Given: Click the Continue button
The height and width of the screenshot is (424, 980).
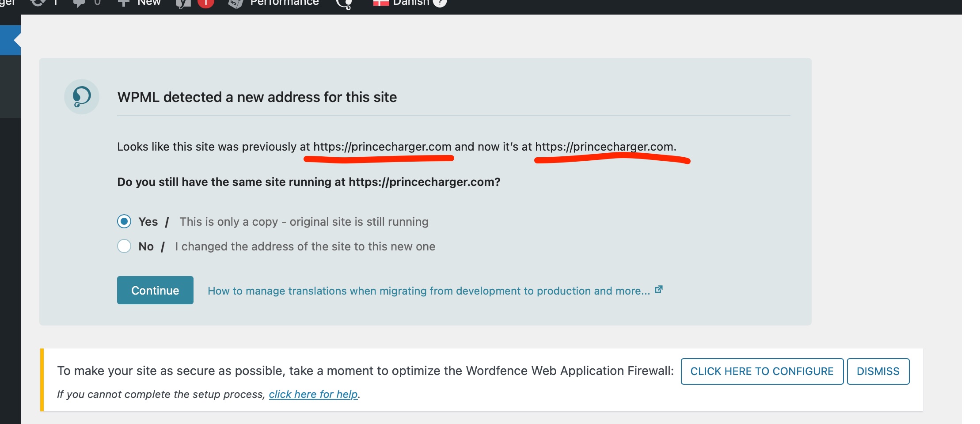Looking at the screenshot, I should 155,290.
